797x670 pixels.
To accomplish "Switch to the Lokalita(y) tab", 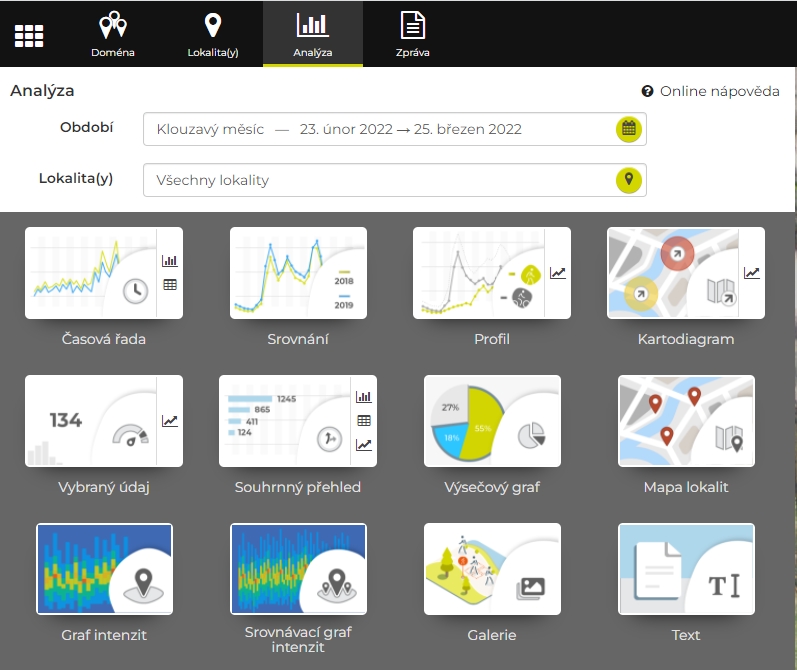I will (x=213, y=34).
